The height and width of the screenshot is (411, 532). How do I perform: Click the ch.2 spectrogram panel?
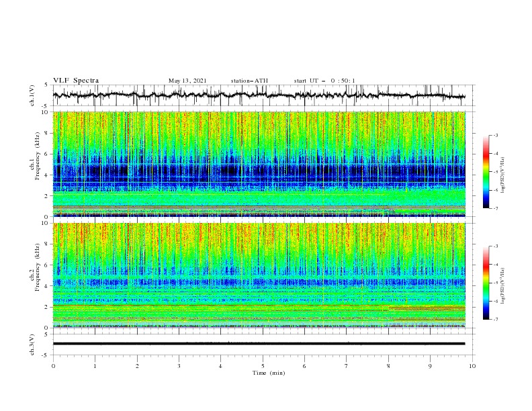pyautogui.click(x=259, y=275)
